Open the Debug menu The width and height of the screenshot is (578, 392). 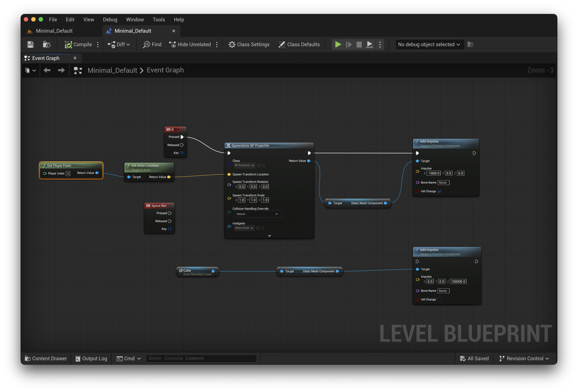pos(110,19)
